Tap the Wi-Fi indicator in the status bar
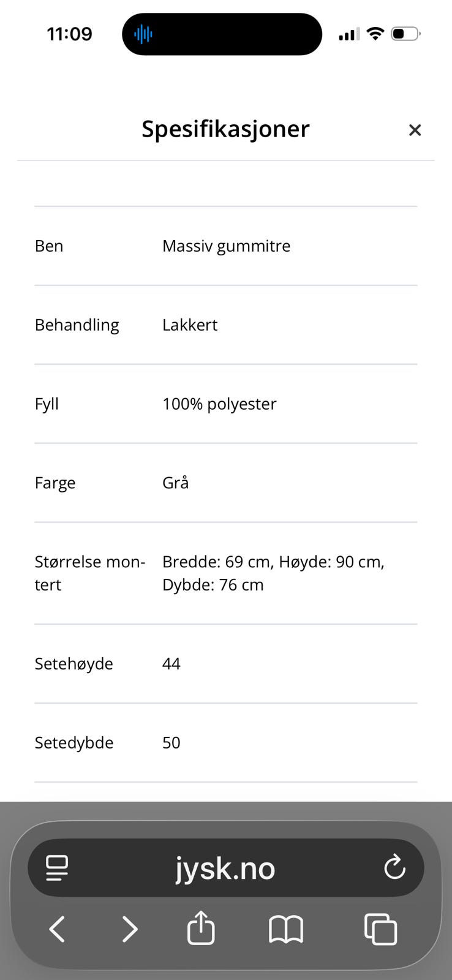The width and height of the screenshot is (452, 980). click(x=375, y=34)
